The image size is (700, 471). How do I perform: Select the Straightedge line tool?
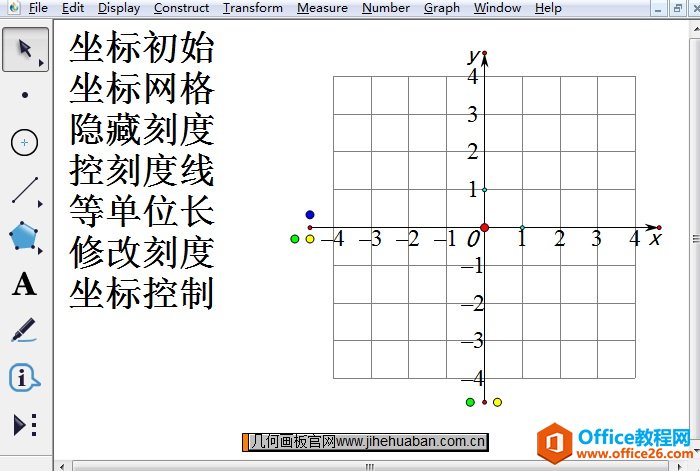pyautogui.click(x=25, y=190)
